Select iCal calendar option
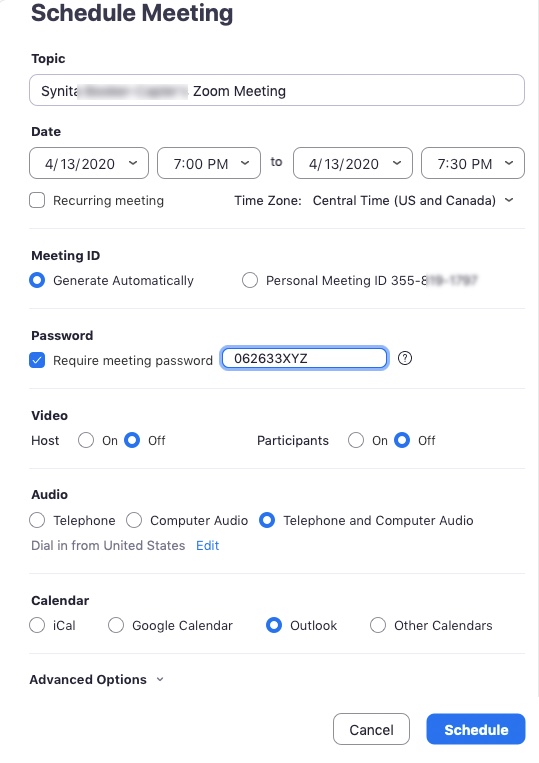This screenshot has width=539, height=763. tap(37, 625)
